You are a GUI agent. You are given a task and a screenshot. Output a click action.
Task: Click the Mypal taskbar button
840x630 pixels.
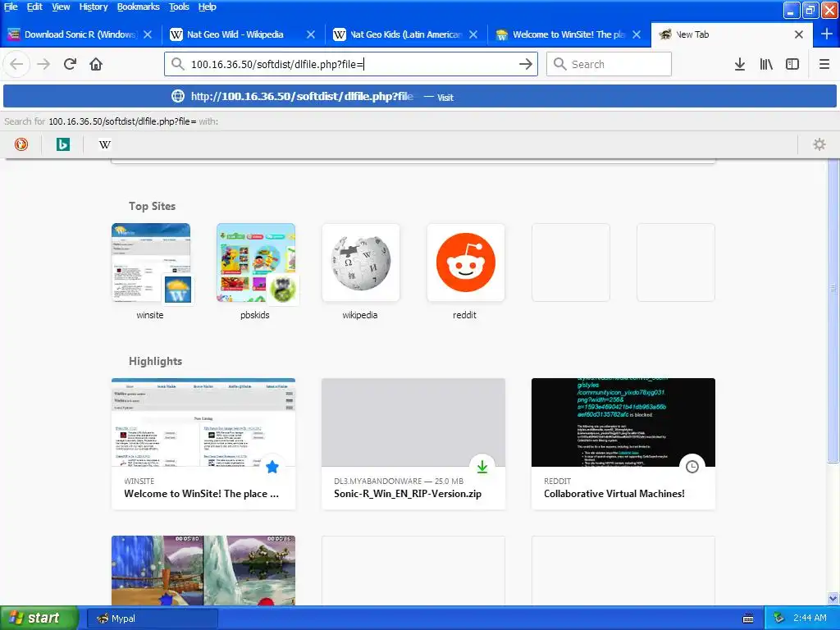[152, 619]
